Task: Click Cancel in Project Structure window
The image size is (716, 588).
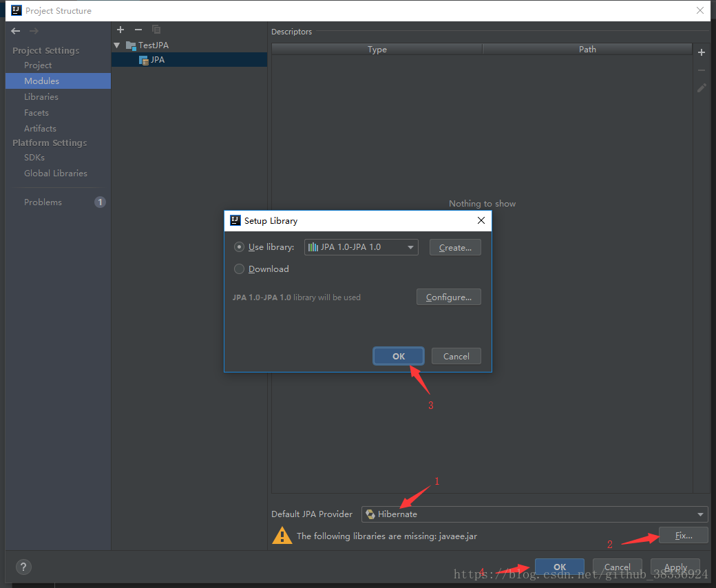Action: coord(618,567)
